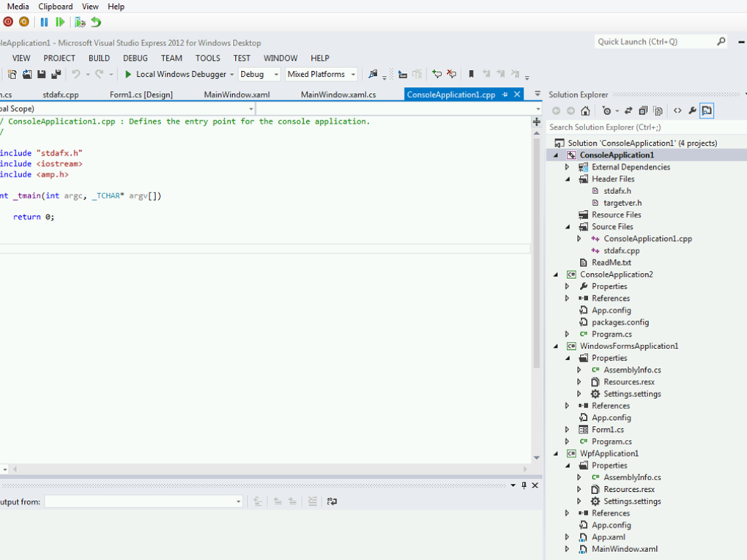Toggle pin on the ConsoleApplication1.cpp tab
The image size is (747, 560).
click(505, 94)
